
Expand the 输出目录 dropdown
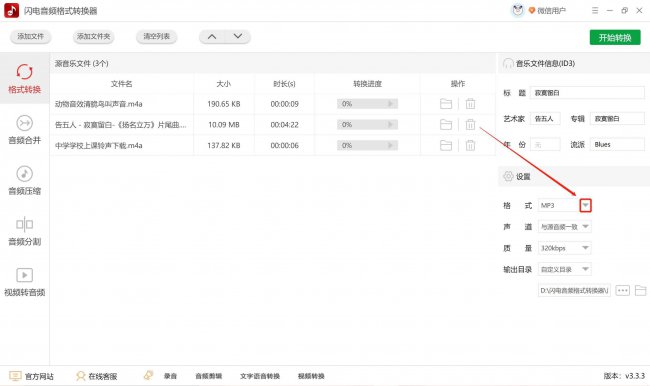coord(585,269)
